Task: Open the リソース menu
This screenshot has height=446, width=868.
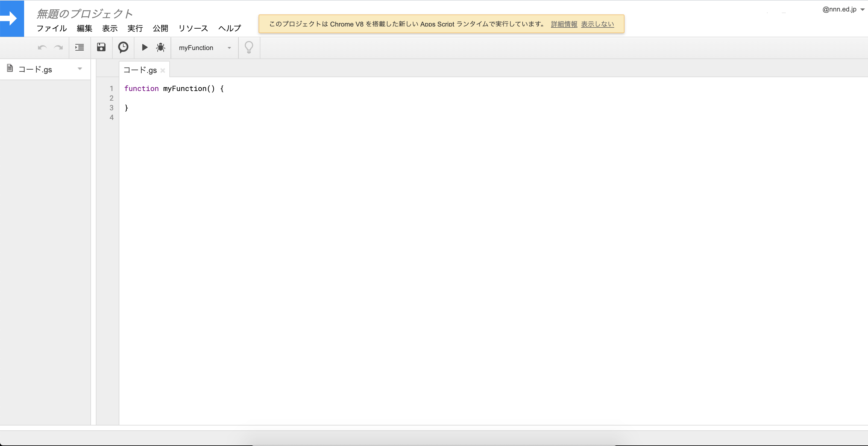Action: [x=193, y=28]
